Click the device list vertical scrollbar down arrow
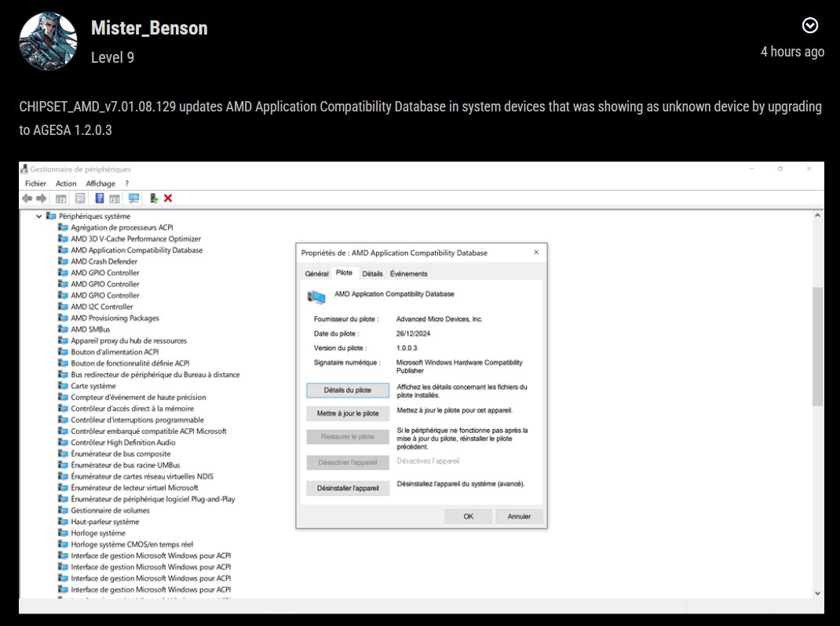Viewport: 840px width, 626px height. [817, 593]
